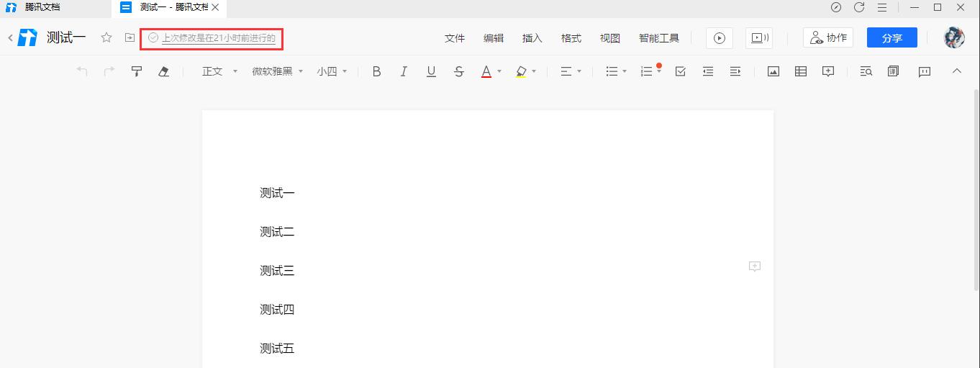Image resolution: width=980 pixels, height=368 pixels.
Task: Open the 智能工具 menu
Action: [659, 38]
